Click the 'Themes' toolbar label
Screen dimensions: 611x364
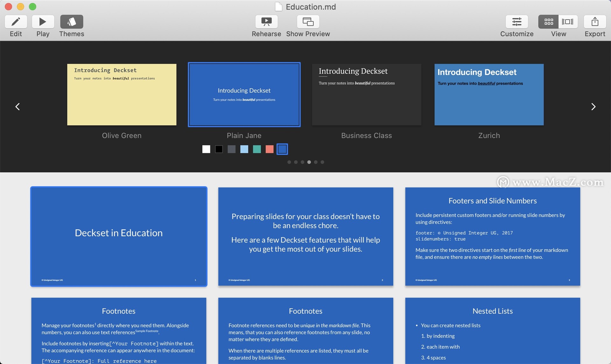click(72, 34)
